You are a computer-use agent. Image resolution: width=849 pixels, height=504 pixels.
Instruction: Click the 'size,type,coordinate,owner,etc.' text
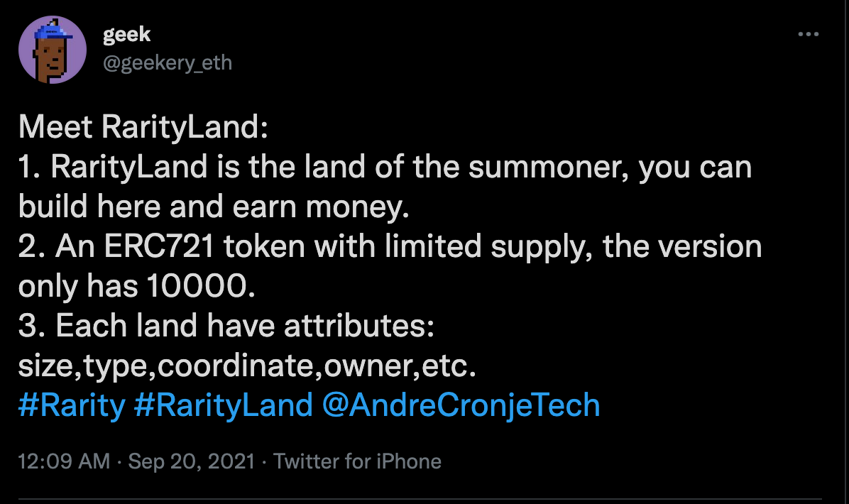[247, 366]
